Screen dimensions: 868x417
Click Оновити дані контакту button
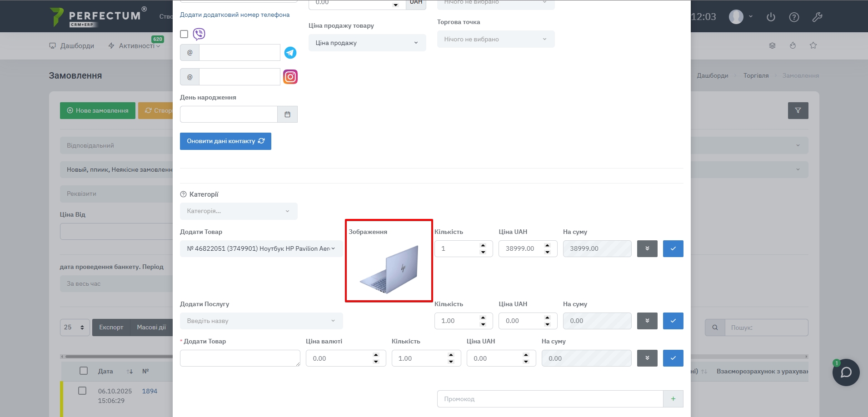225,141
